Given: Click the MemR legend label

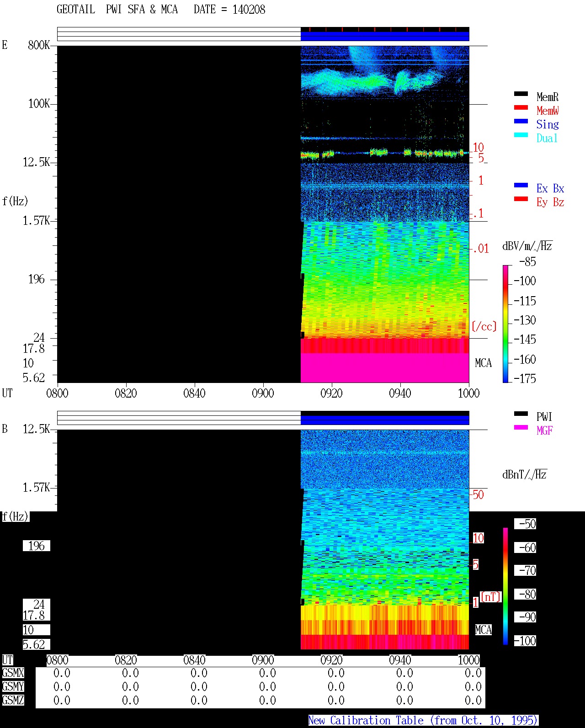Looking at the screenshot, I should [x=548, y=97].
